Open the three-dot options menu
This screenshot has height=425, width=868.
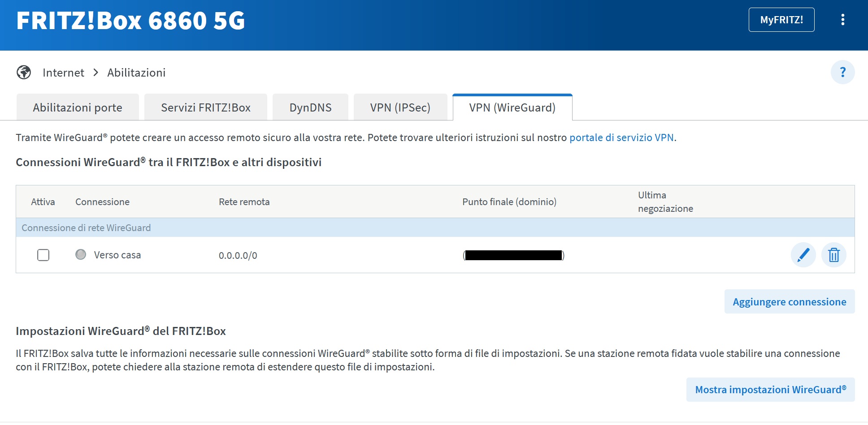coord(842,20)
